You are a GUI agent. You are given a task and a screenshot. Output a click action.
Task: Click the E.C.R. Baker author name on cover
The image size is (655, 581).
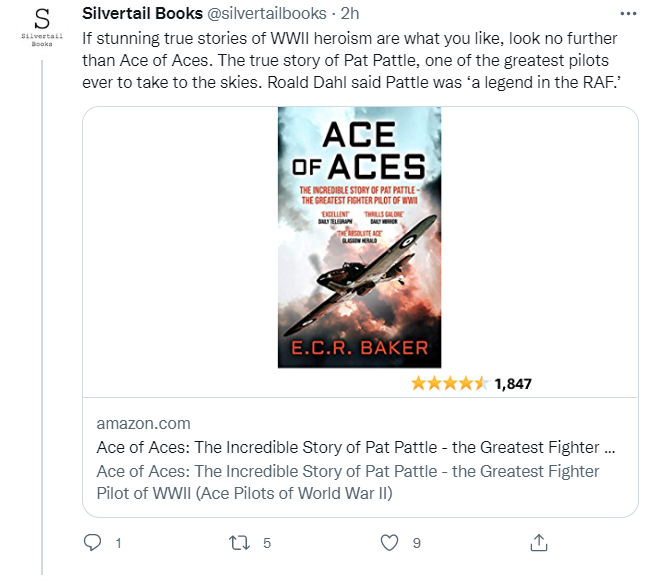click(359, 348)
